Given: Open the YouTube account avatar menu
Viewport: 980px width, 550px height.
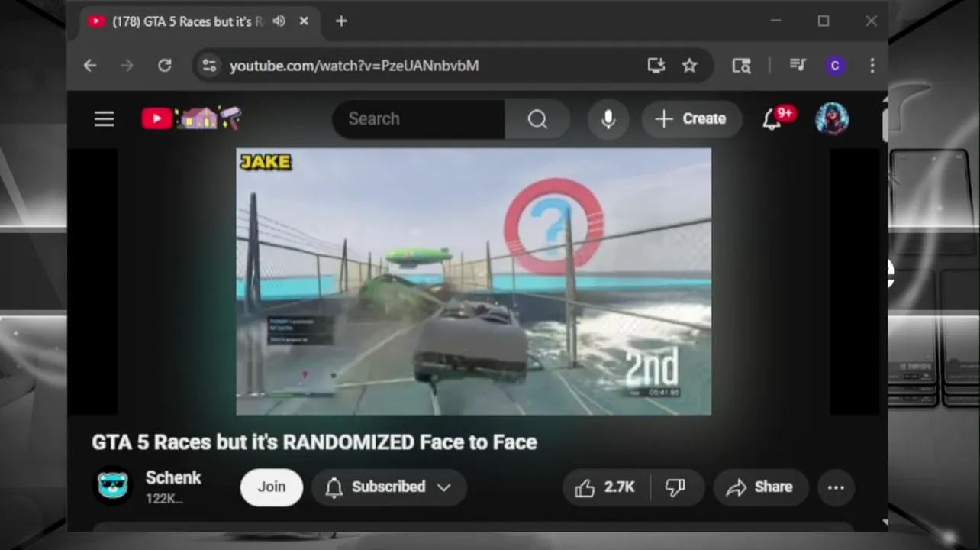Looking at the screenshot, I should (x=832, y=119).
